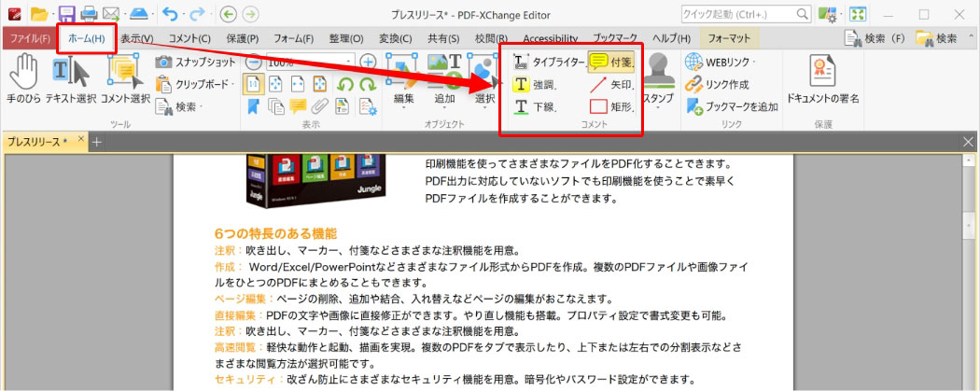
Task: Open the Help (ヘルプ) tab
Action: tap(671, 38)
